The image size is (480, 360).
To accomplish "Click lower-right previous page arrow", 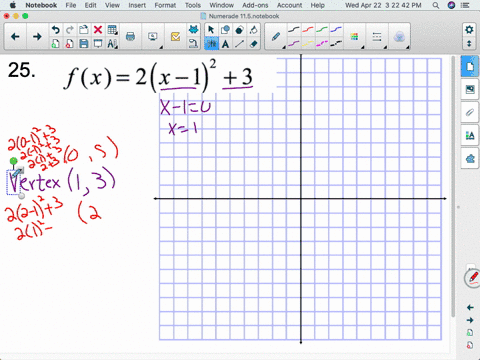I will click(470, 307).
